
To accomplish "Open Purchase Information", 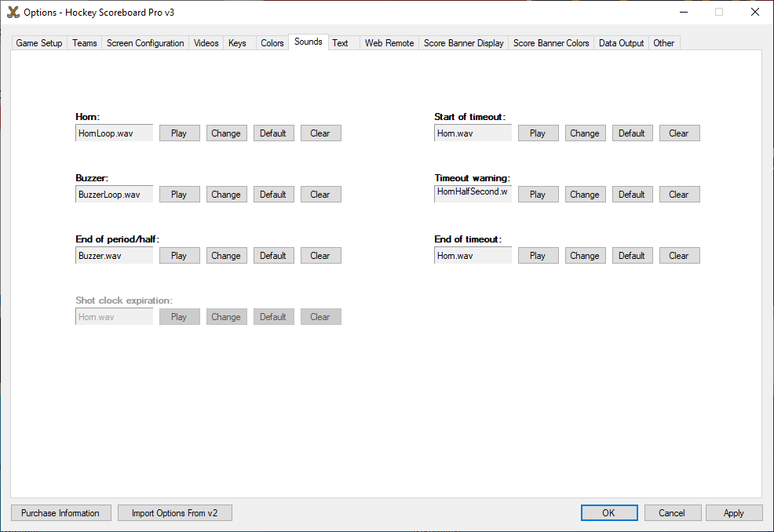I will coord(60,513).
